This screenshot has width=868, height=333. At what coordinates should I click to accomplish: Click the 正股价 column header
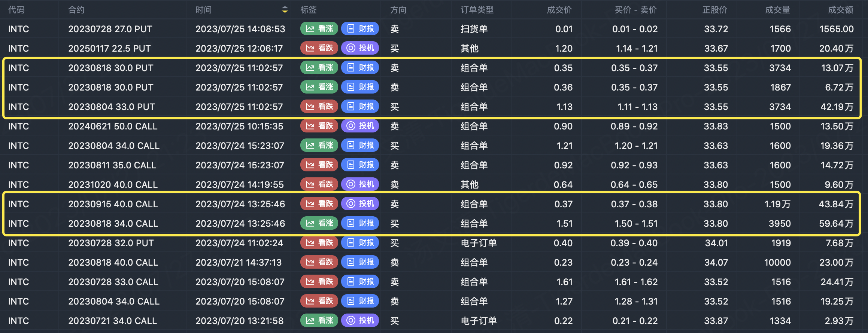pyautogui.click(x=715, y=10)
